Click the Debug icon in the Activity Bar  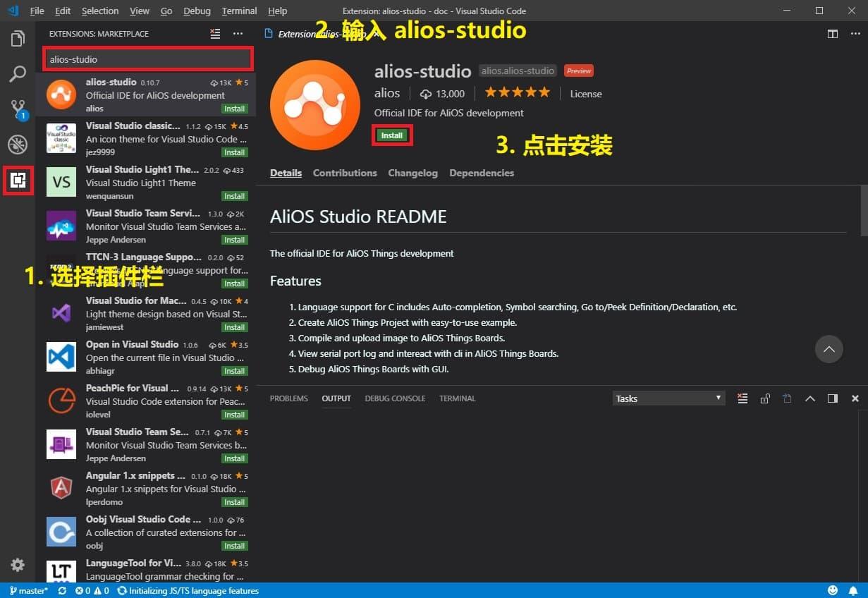(18, 145)
